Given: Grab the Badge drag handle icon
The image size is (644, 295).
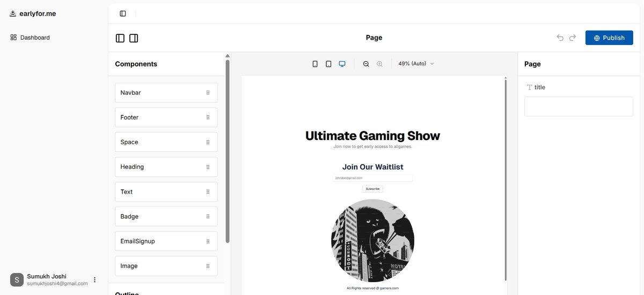Looking at the screenshot, I should click(208, 217).
